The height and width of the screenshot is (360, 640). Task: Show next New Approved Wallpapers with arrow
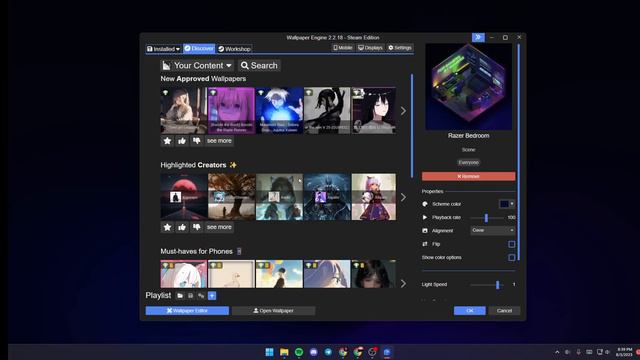point(403,111)
